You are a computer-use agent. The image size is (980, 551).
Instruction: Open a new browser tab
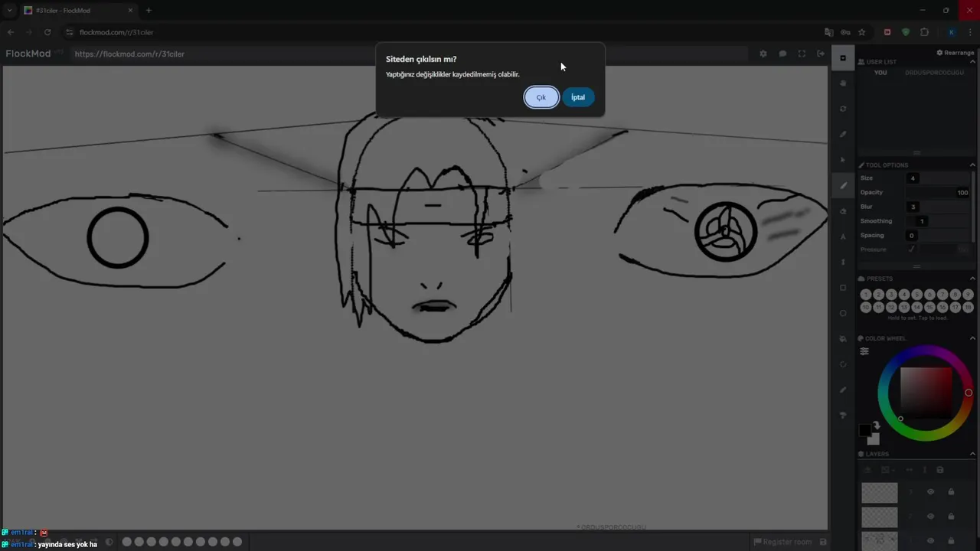pos(149,11)
